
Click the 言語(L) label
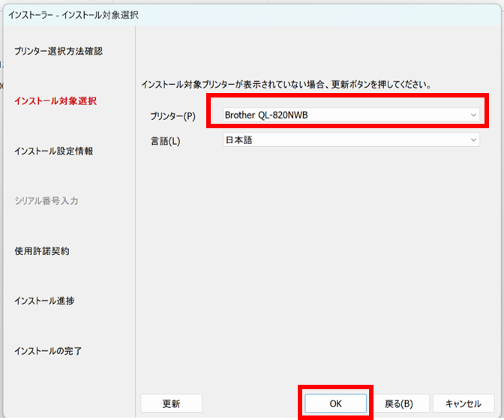166,141
